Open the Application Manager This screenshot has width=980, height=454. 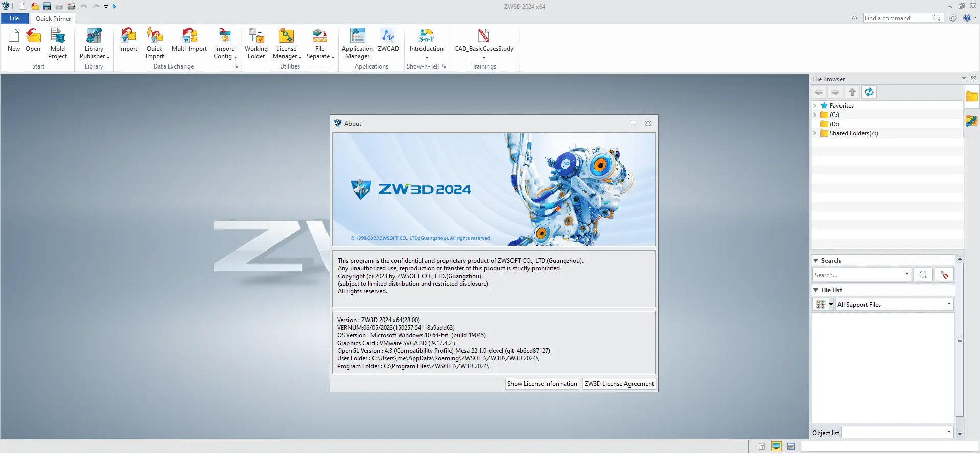[x=357, y=43]
